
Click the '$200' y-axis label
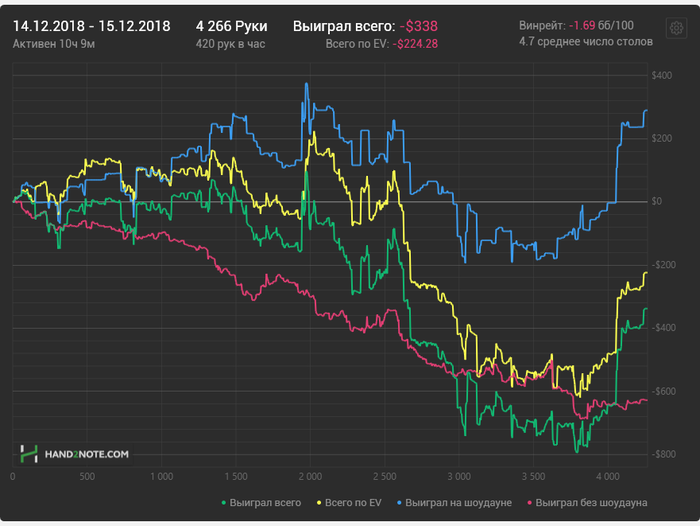(x=662, y=138)
